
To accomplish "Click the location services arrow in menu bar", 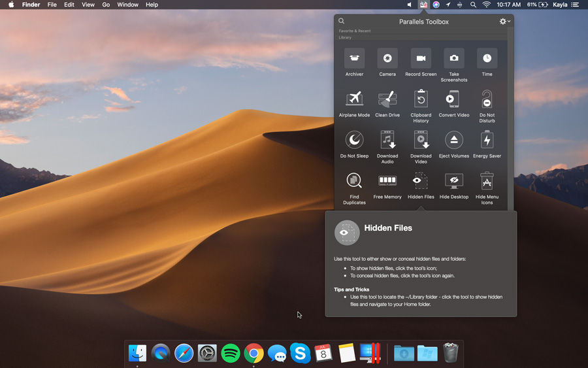I will click(x=448, y=5).
